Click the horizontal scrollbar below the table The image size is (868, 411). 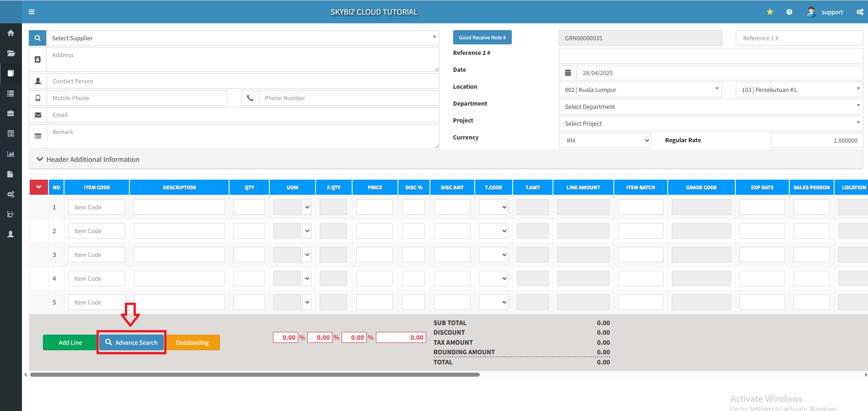click(x=255, y=374)
